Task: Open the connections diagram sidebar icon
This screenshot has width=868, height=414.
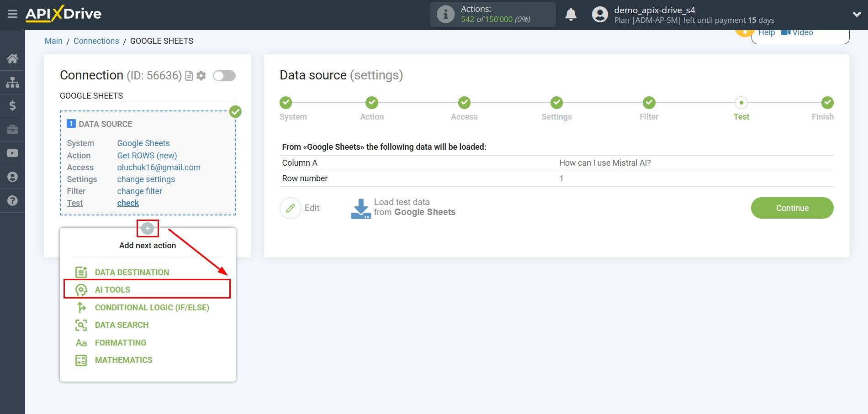Action: [12, 82]
